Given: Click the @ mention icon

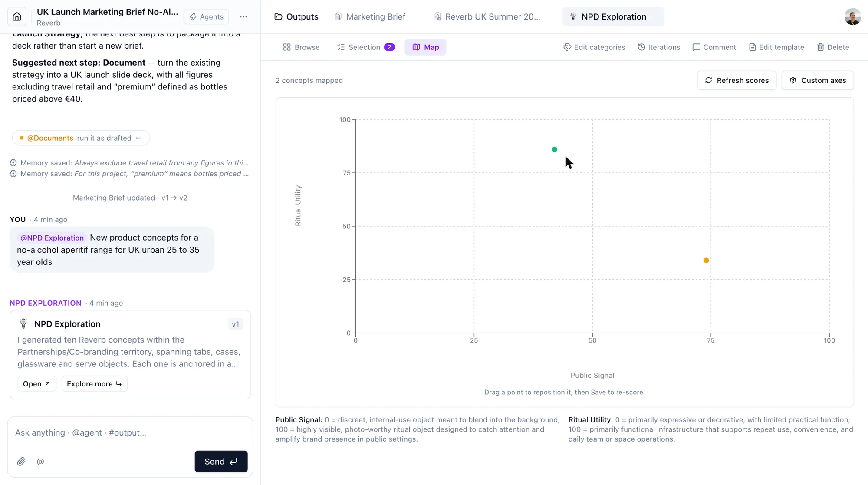Looking at the screenshot, I should pos(40,462).
